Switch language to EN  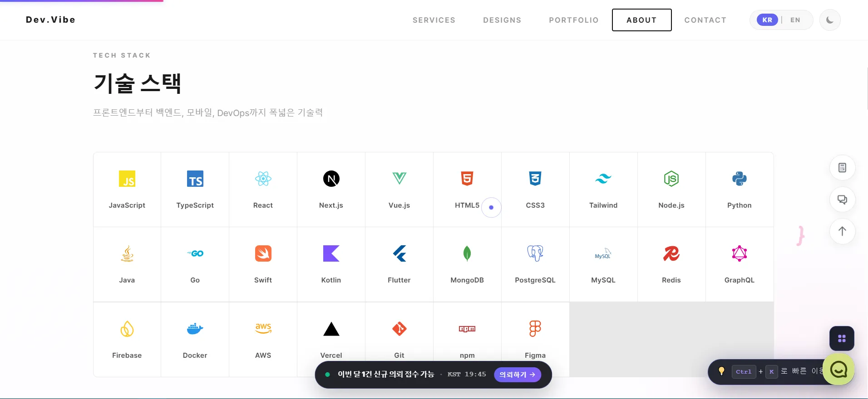795,20
